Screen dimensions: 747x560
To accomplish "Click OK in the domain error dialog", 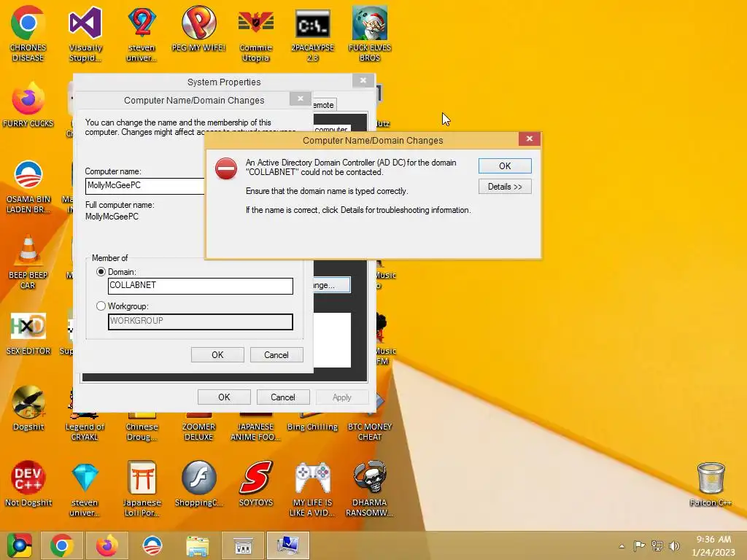I will (x=505, y=166).
